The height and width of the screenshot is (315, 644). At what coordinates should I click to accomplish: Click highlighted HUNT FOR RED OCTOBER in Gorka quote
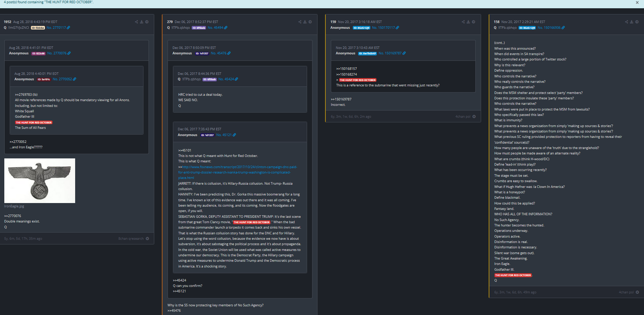(x=252, y=222)
